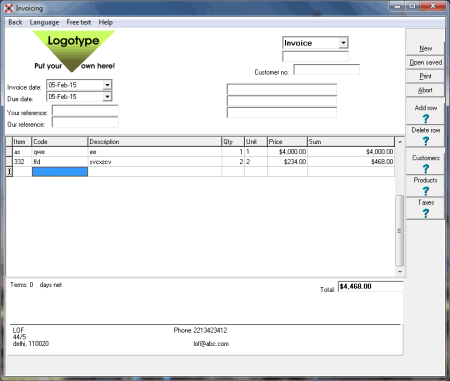Click the 'delhi, 110020' address text
The image size is (450, 381).
pos(31,343)
